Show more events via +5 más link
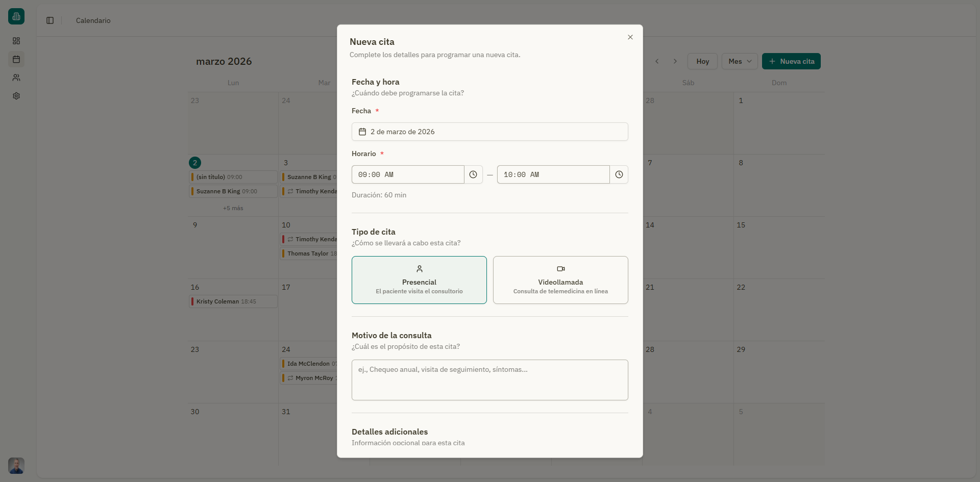This screenshot has width=980, height=482. pyautogui.click(x=233, y=208)
